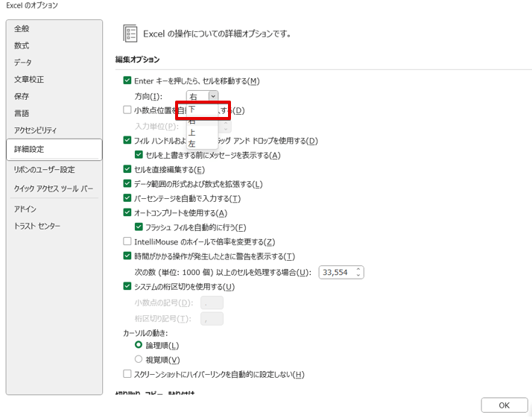Choose 上 from the open direction list
532x418 pixels.
click(193, 133)
